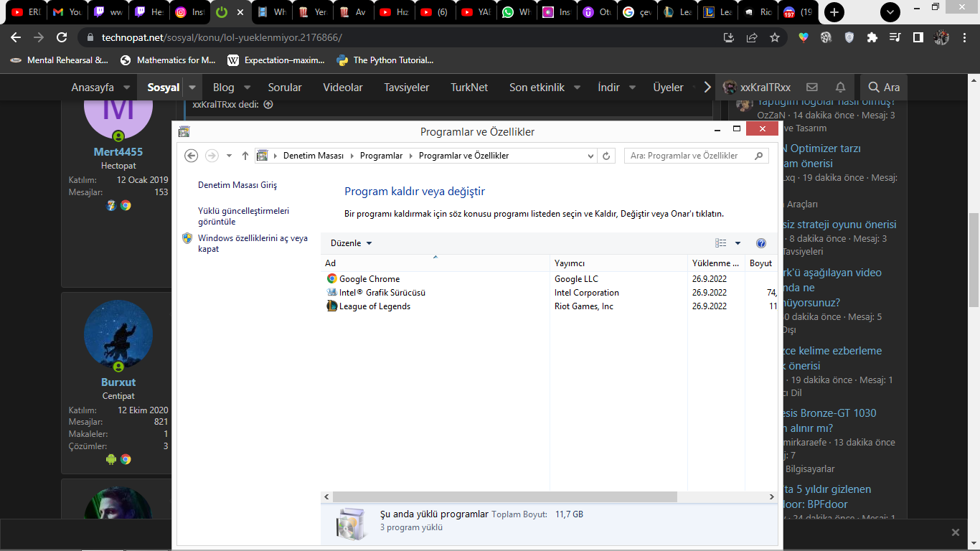Expand the İndir menu arrow
Screen dimensions: 980x551
coord(632,88)
